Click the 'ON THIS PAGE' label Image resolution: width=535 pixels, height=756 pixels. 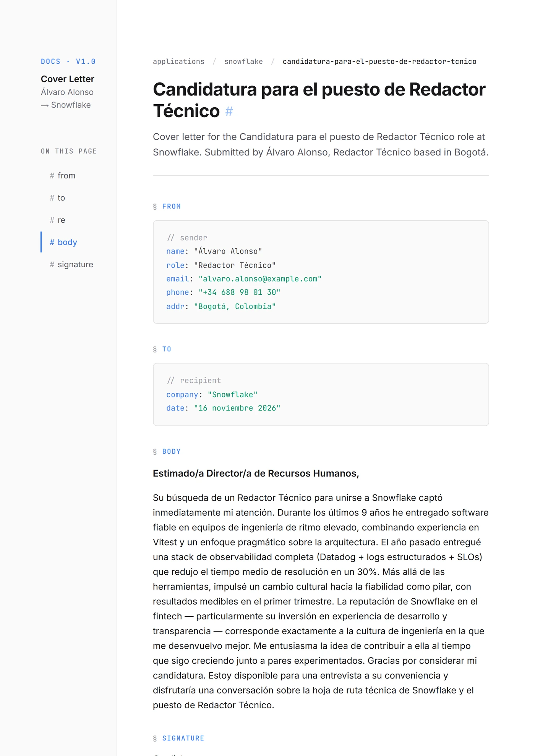tap(69, 151)
